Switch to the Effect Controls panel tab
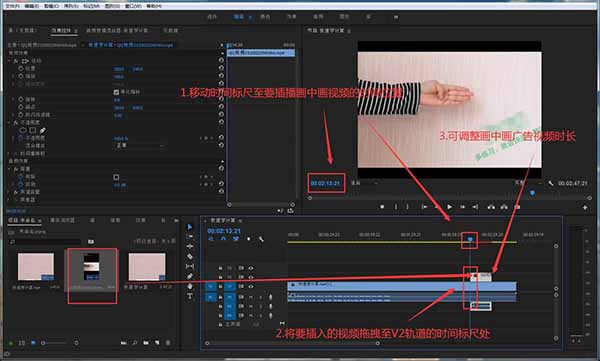The image size is (600, 361). point(62,31)
